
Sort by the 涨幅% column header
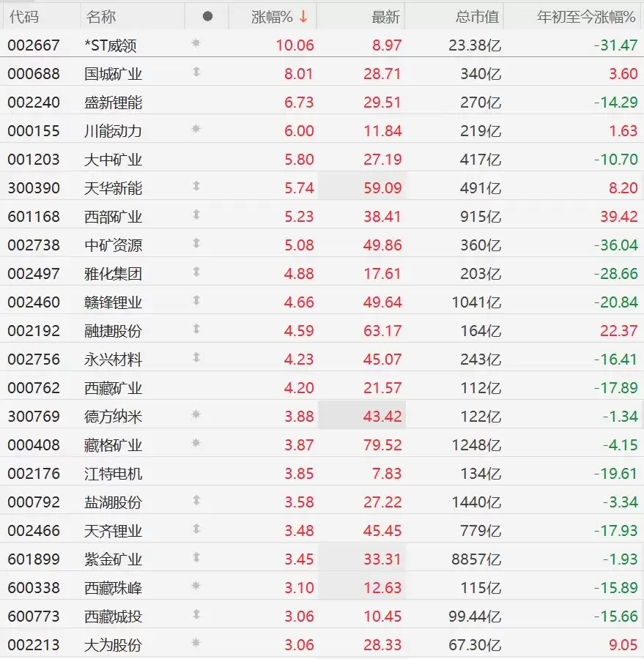point(272,17)
